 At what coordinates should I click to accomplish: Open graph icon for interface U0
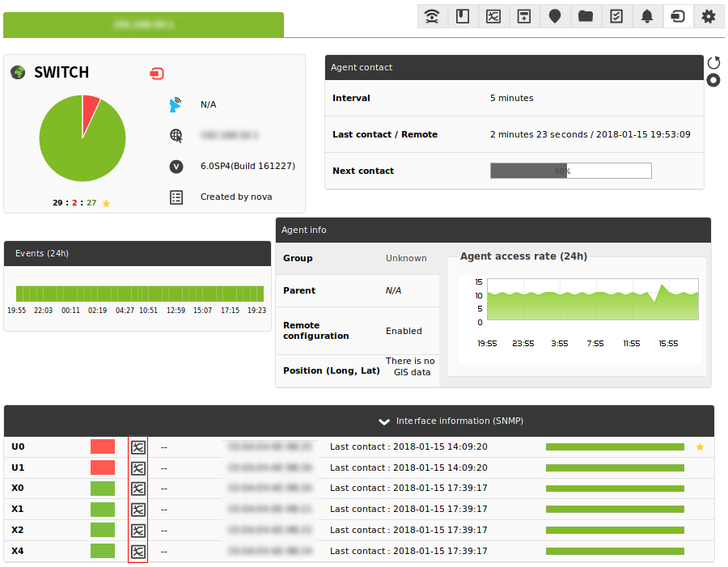138,447
